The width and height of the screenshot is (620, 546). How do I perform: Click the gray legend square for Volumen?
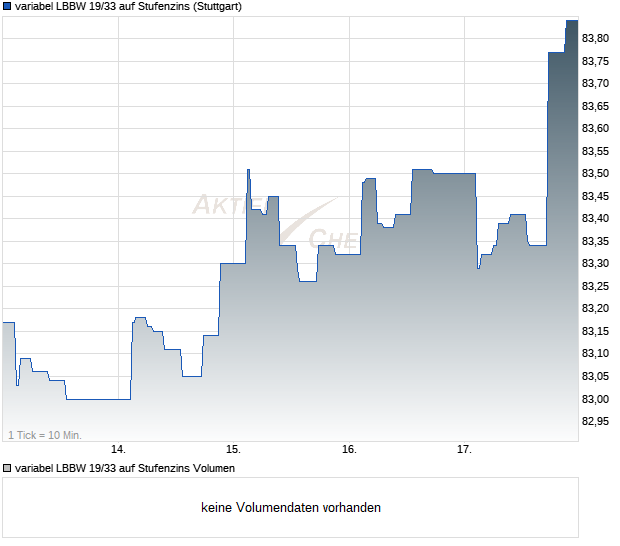7,469
